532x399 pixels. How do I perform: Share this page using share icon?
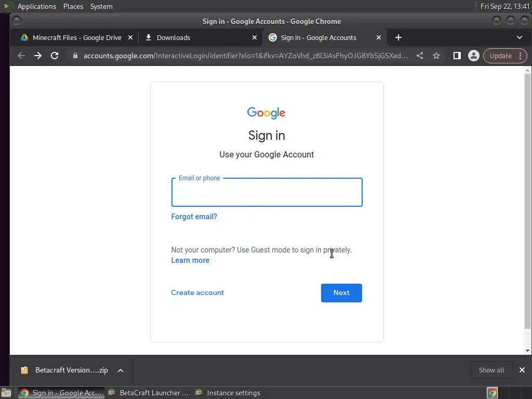(x=420, y=56)
